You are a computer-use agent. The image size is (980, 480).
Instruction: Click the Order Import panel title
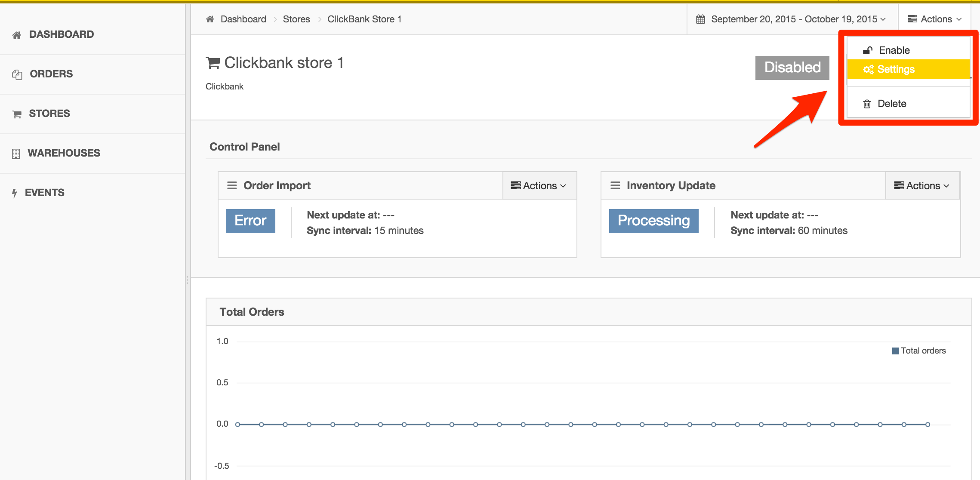click(x=277, y=185)
